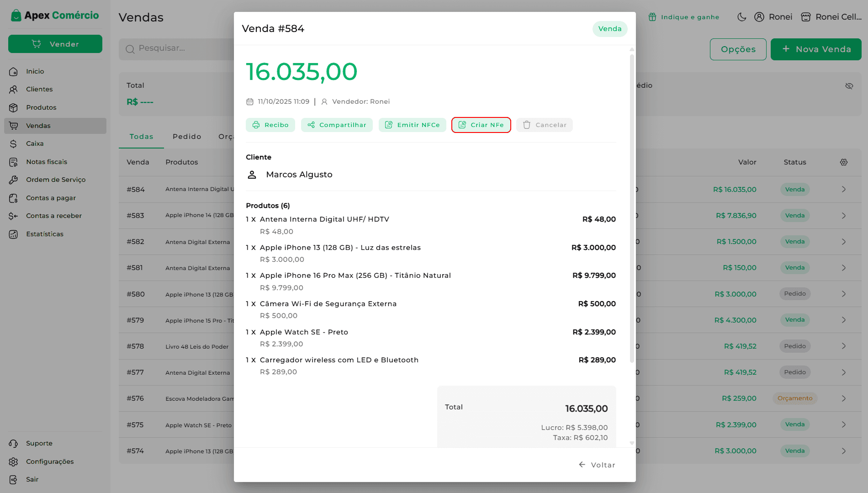Open table column settings gear icon
Screen dimensions: 868x493
coord(844,162)
